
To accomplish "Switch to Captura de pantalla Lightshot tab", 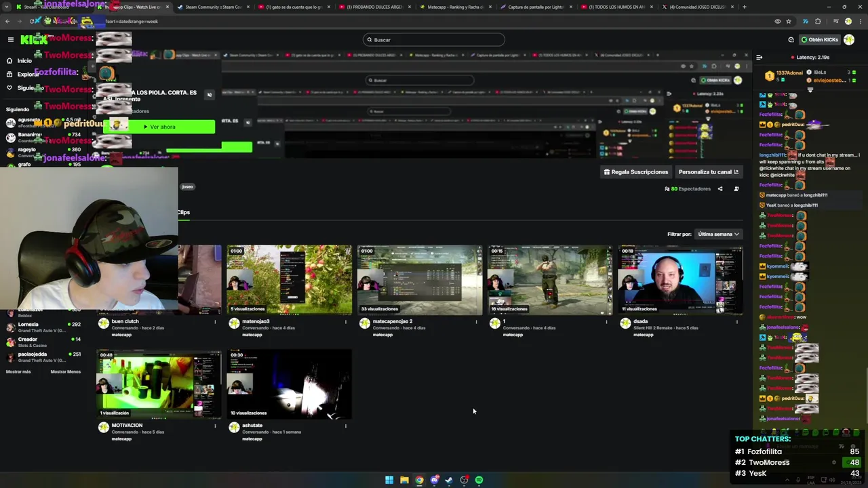I will point(536,7).
